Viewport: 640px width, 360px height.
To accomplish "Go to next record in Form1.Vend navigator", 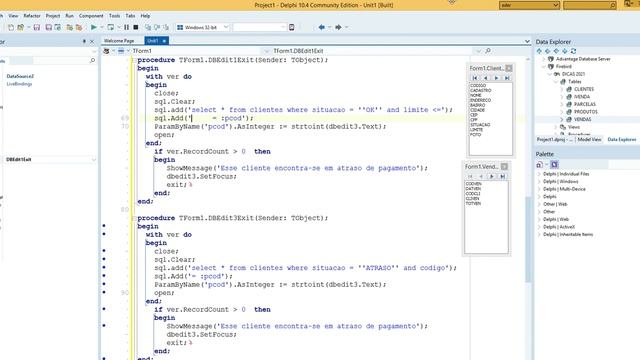I will click(x=491, y=176).
